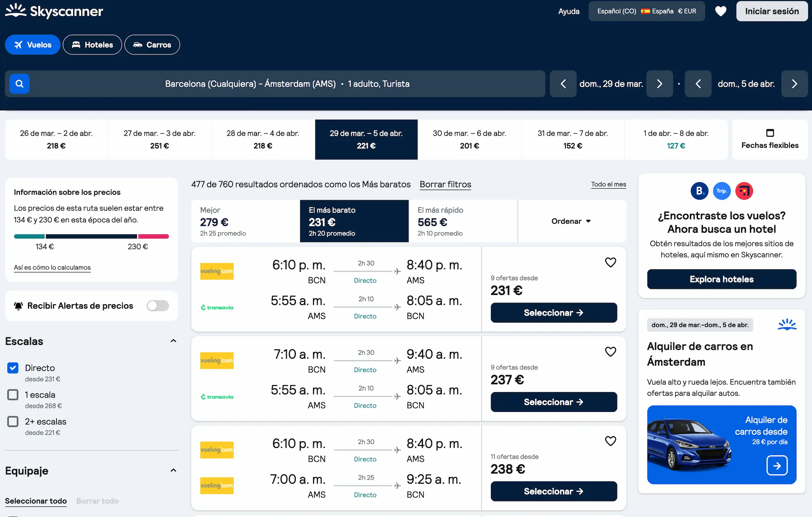Select the 30 de mar. – 6 de abr. dates
This screenshot has height=517, width=812.
[x=469, y=139]
